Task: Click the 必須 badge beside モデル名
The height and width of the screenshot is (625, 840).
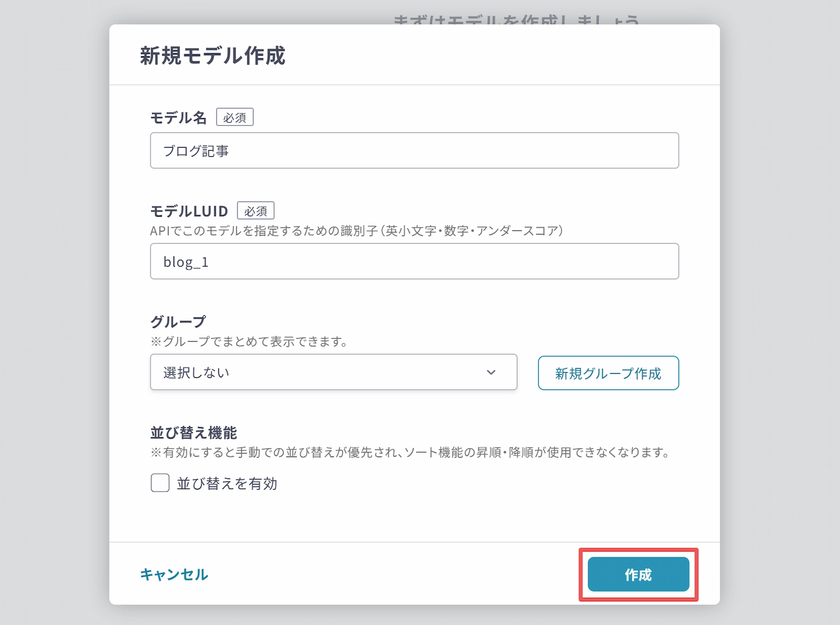Action: tap(235, 118)
